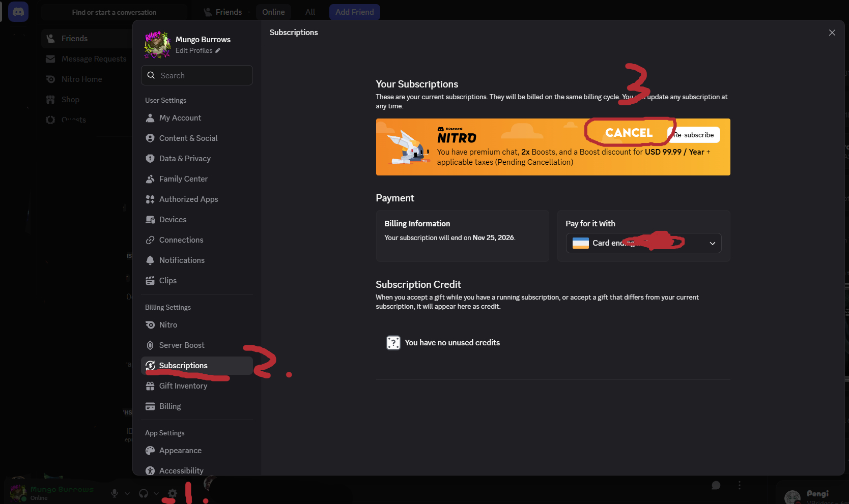Open My Account settings
849x504 pixels.
click(x=180, y=118)
